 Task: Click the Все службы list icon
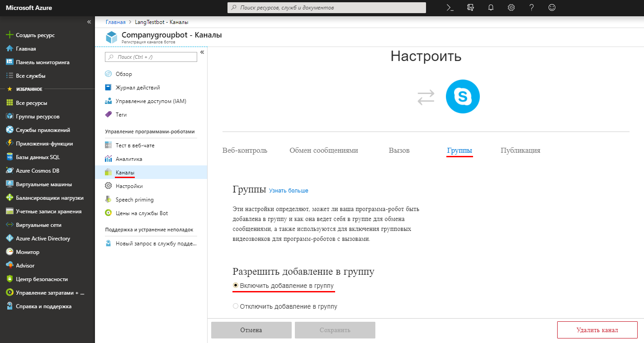tap(9, 76)
